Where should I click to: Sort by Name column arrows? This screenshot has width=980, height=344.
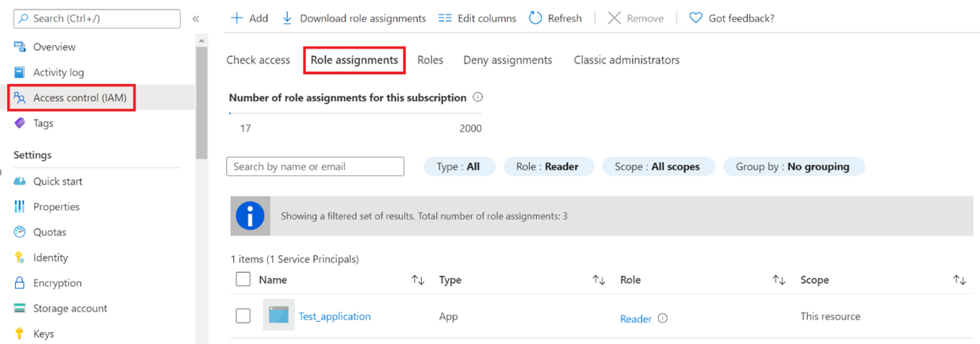pyautogui.click(x=418, y=280)
